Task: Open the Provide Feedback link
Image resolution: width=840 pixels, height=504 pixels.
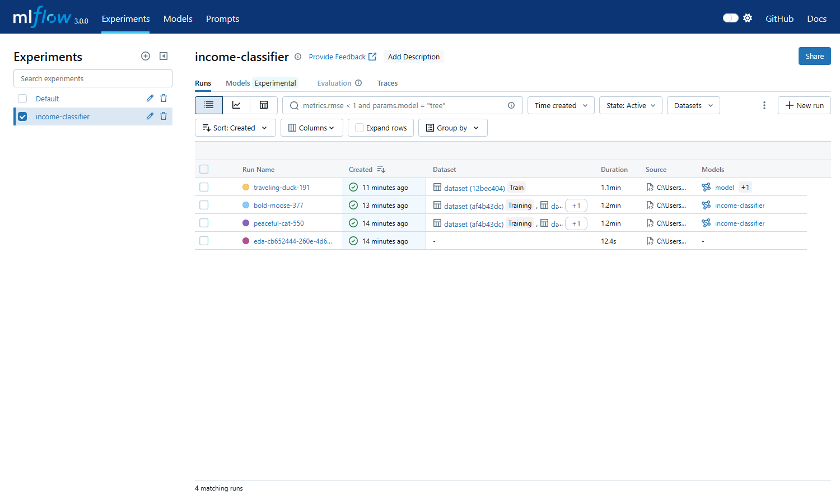Action: [343, 57]
